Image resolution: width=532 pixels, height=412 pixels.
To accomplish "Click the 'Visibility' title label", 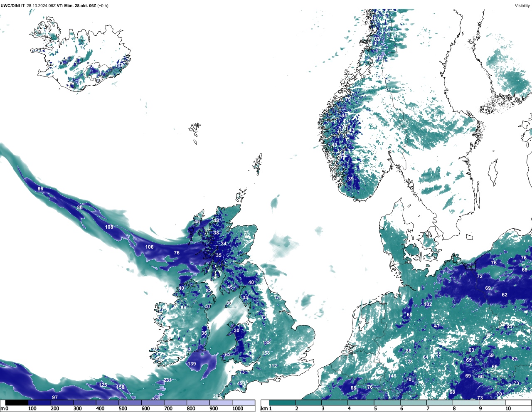I will click(522, 5).
